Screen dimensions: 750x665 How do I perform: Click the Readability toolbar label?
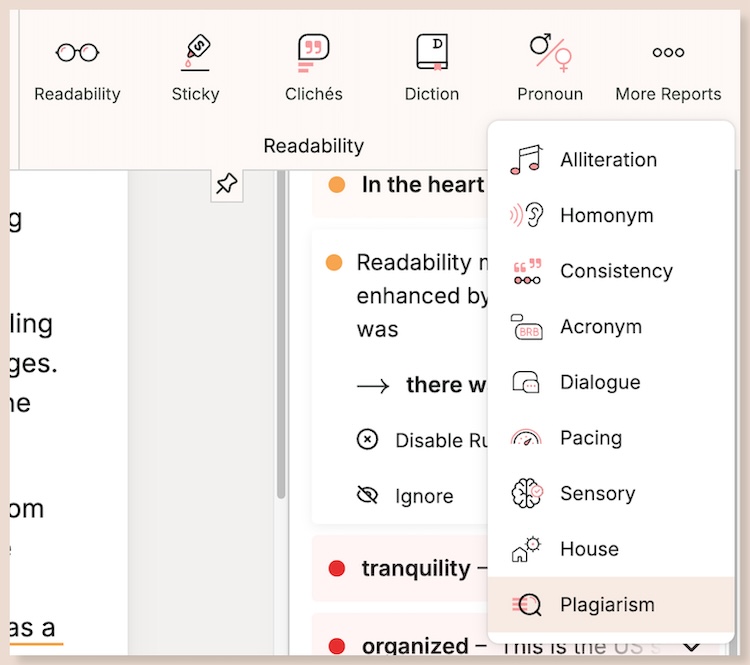77,94
